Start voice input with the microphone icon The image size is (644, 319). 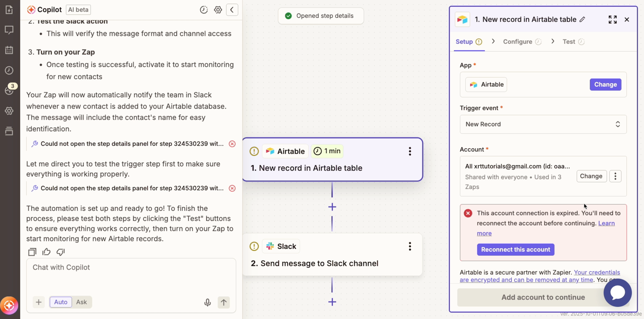(208, 302)
